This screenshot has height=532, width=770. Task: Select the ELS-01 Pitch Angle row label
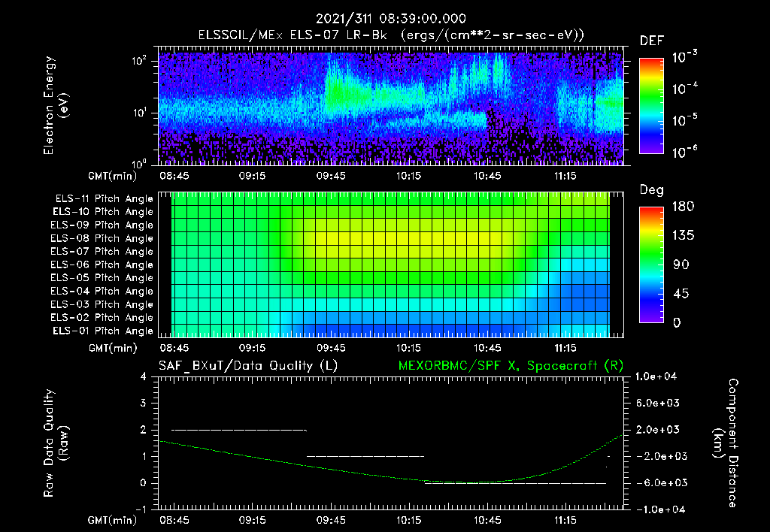point(103,331)
